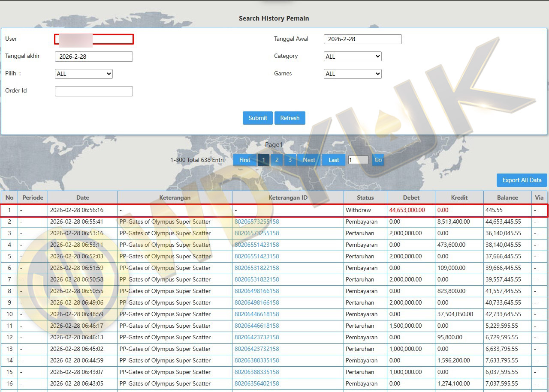This screenshot has width=549, height=392.
Task: Open Keterangan ID link in row 10
Action: point(256,314)
